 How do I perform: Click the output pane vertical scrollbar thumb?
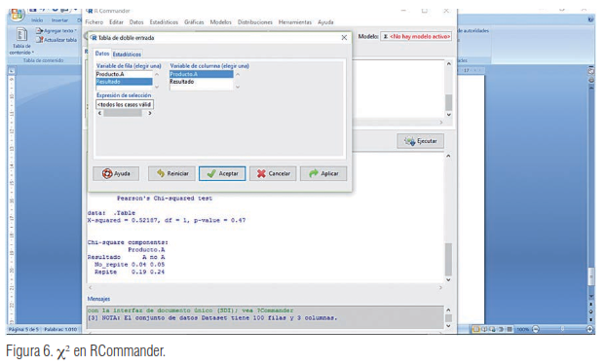coord(448,259)
